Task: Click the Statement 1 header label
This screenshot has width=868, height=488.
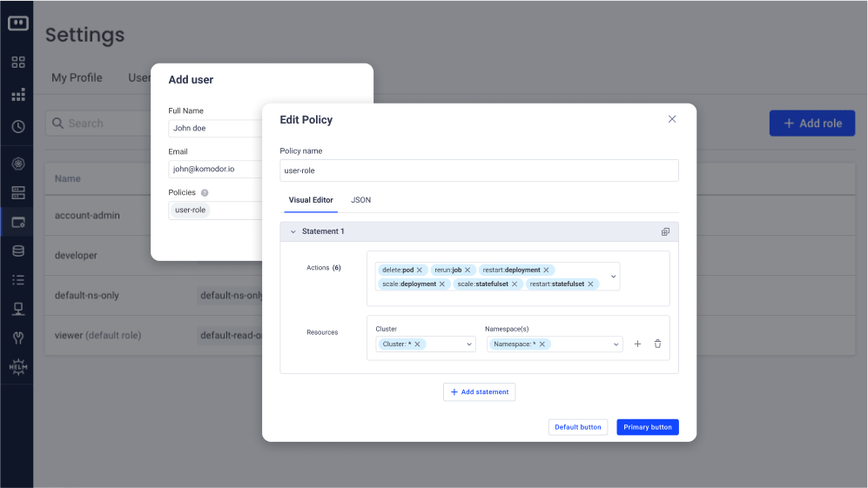Action: point(323,232)
